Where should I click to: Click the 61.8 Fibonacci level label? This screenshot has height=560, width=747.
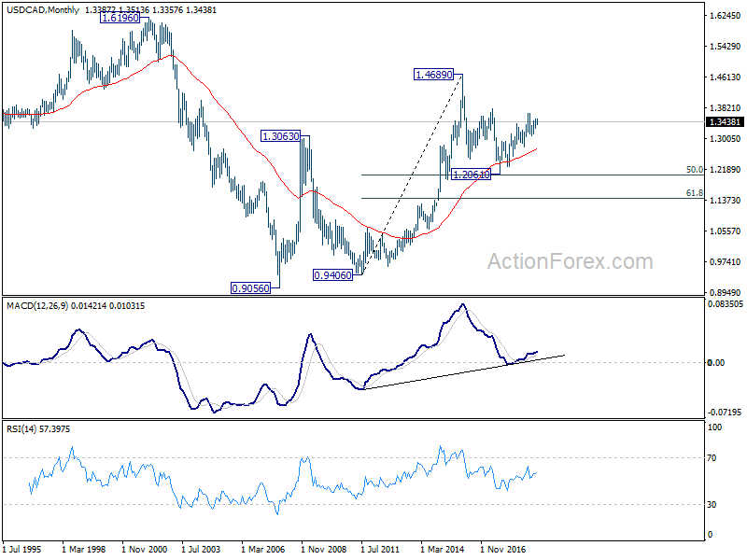tap(694, 193)
